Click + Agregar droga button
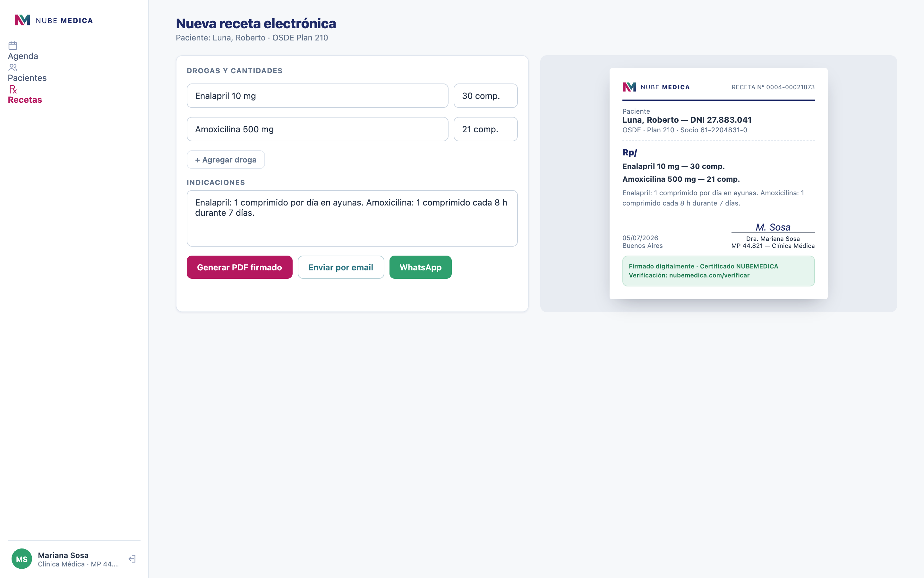Viewport: 924px width, 578px height. 226,160
